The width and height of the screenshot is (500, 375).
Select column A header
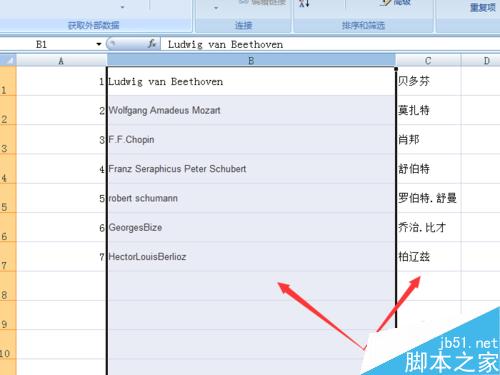coord(61,61)
